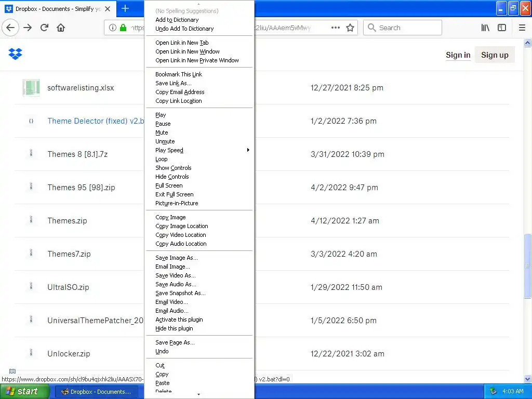The image size is (532, 399).
Task: Click the Sign in link
Action: click(x=458, y=55)
